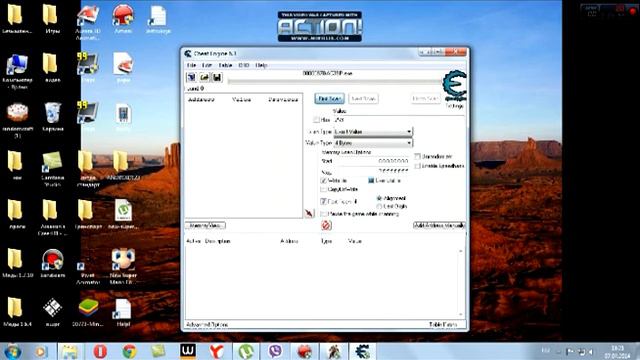Enable Pause the game while scanning
Screen dimensions: 640x360
(x=324, y=214)
